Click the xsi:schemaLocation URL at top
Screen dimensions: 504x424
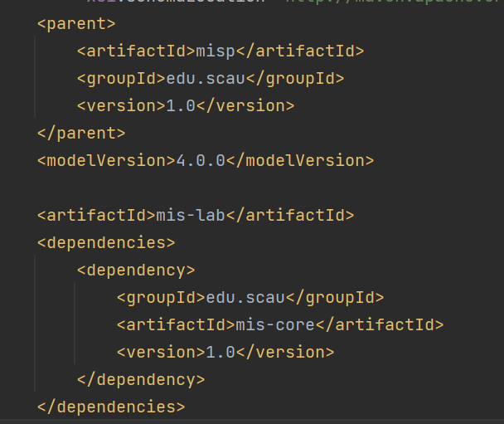click(395, 2)
